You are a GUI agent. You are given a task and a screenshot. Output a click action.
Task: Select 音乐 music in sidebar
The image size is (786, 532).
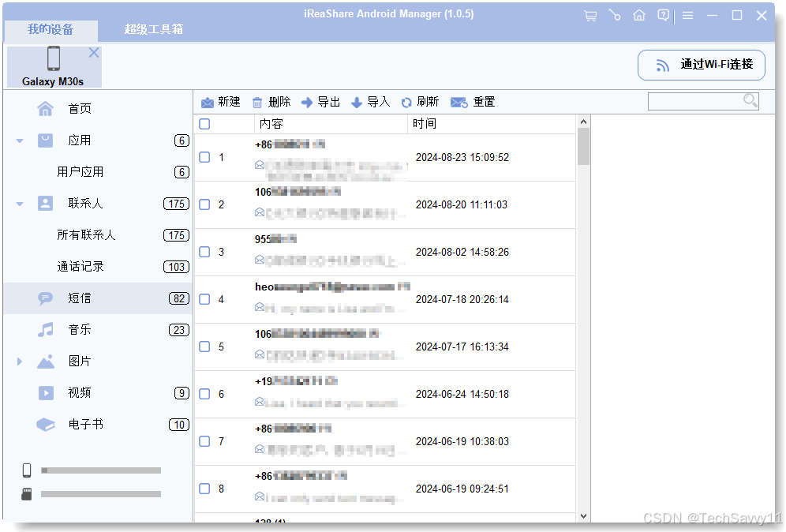[x=98, y=330]
